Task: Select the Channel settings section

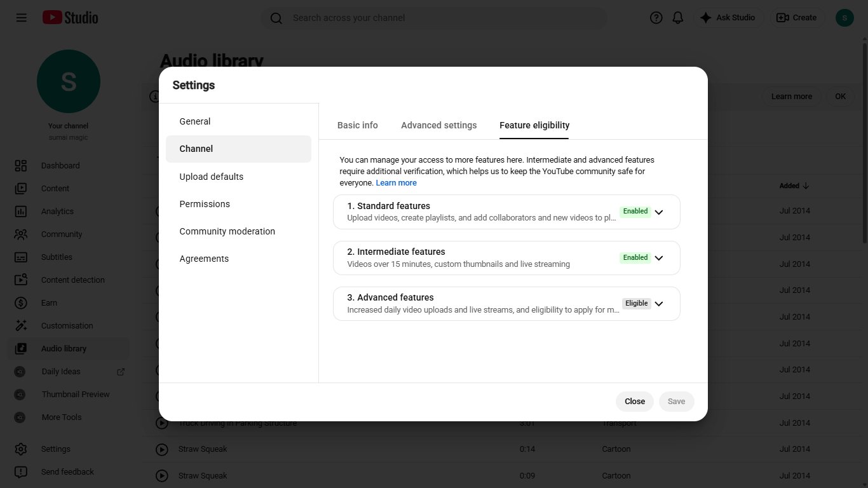Action: click(x=238, y=149)
